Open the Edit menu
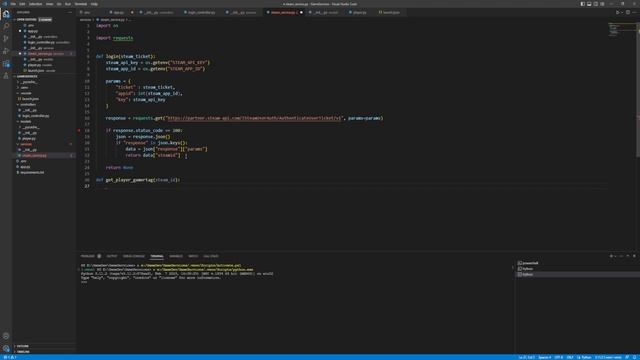The height and width of the screenshot is (360, 640). coord(22,4)
